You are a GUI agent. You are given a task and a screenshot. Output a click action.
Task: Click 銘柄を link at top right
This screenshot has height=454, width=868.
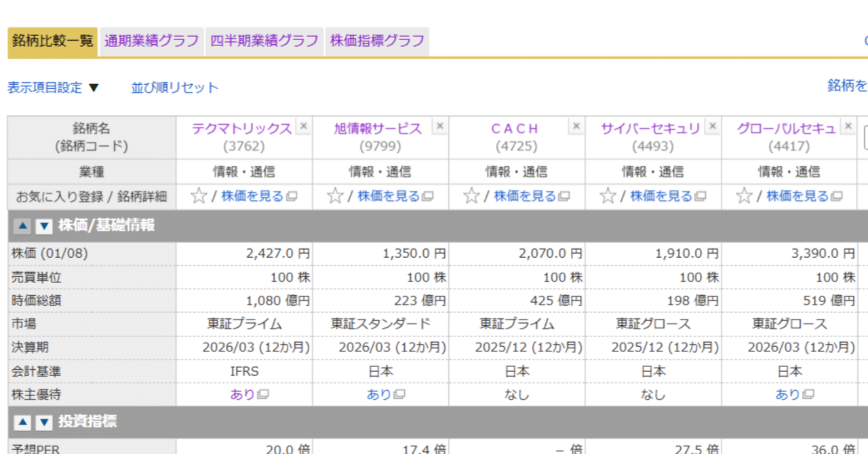point(848,86)
